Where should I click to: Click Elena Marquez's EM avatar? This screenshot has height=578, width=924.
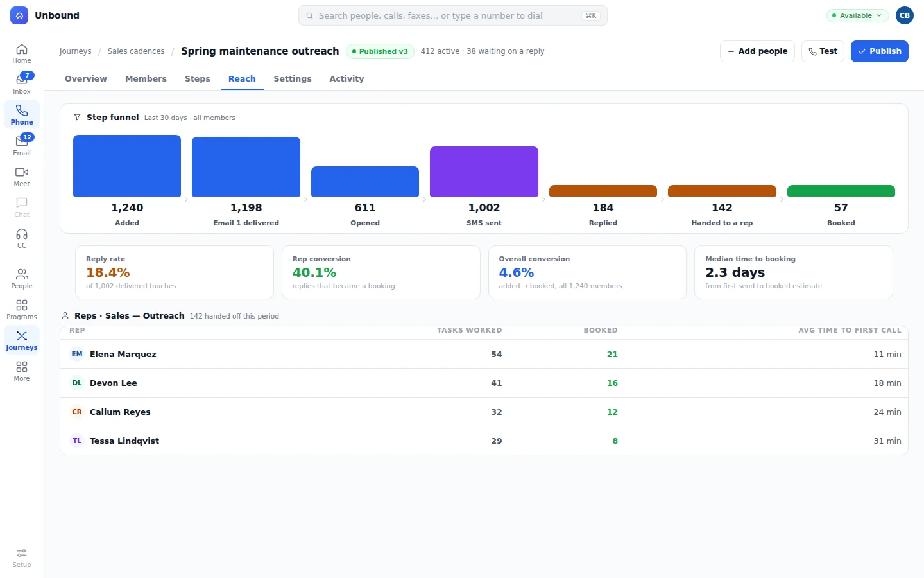77,354
